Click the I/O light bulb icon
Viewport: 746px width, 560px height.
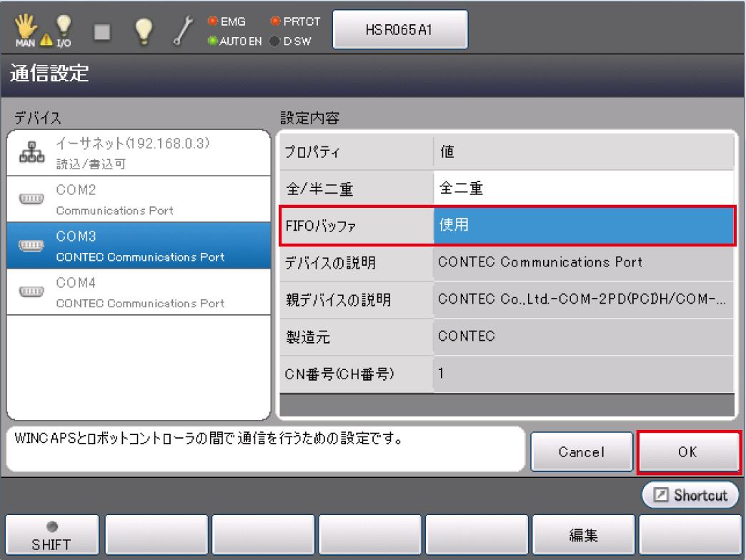coord(64,30)
